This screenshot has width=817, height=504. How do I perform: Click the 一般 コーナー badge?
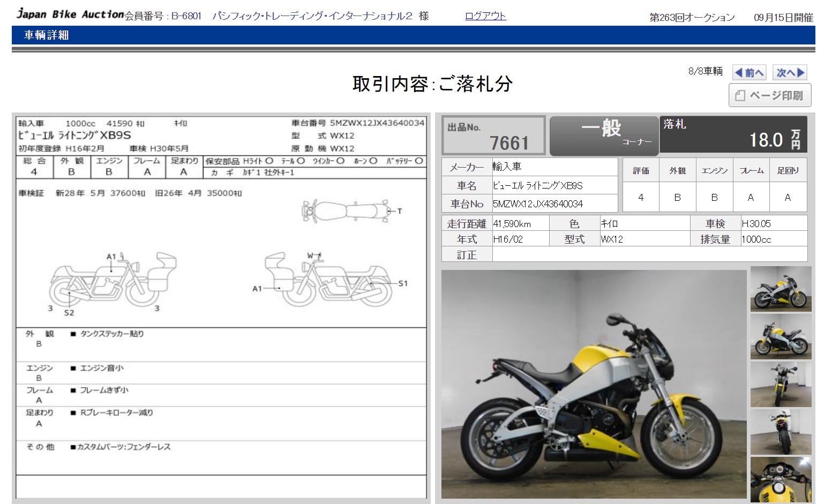[604, 136]
